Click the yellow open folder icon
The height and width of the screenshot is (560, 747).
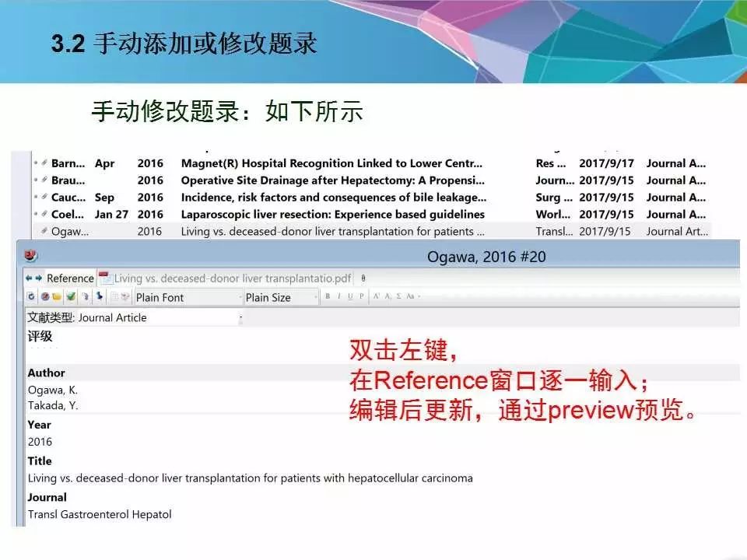pyautogui.click(x=57, y=296)
